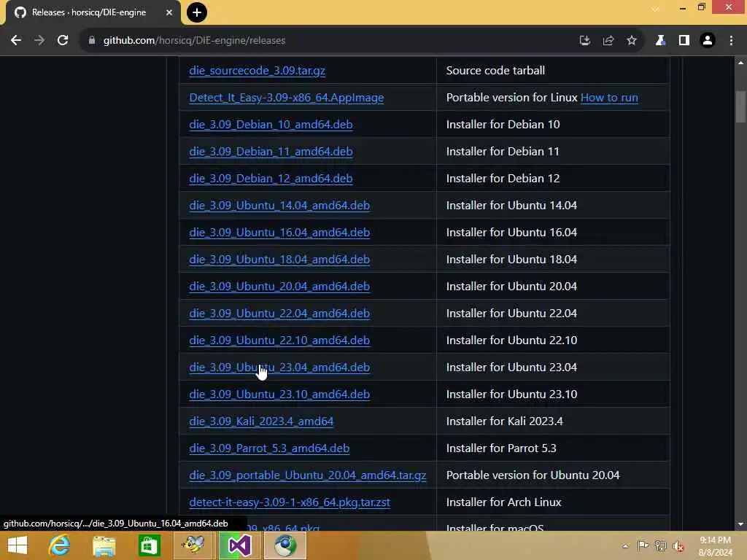This screenshot has width=747, height=560.
Task: Click the page scrollbar thumb
Action: 740,106
